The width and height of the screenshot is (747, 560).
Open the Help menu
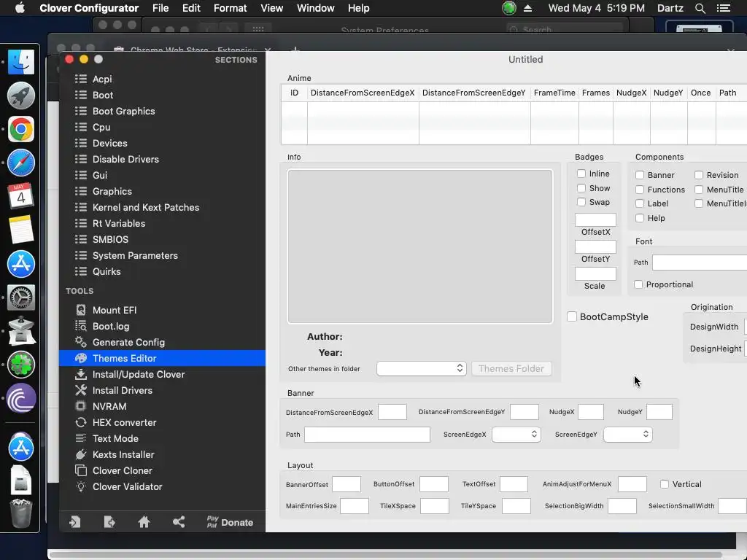358,8
